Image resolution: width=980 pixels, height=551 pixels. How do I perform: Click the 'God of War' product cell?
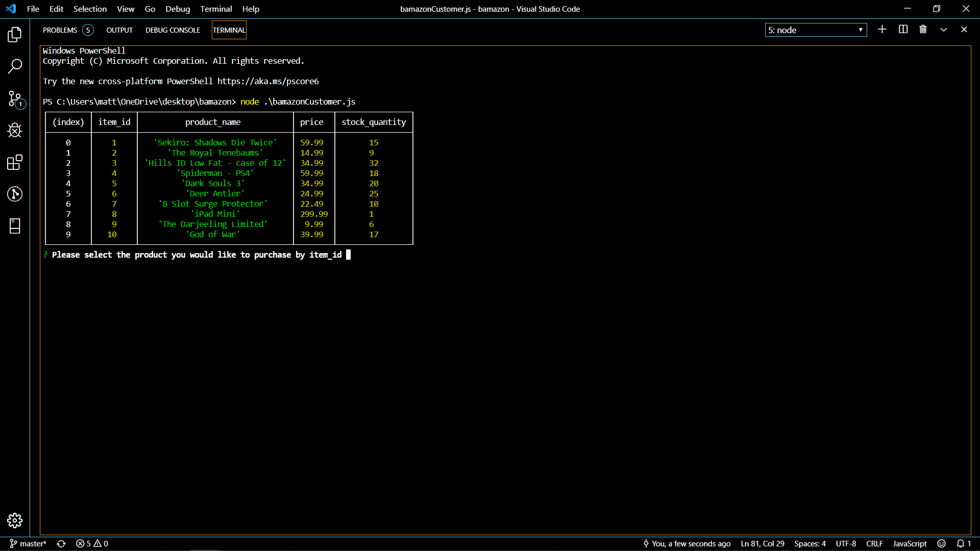coord(213,234)
